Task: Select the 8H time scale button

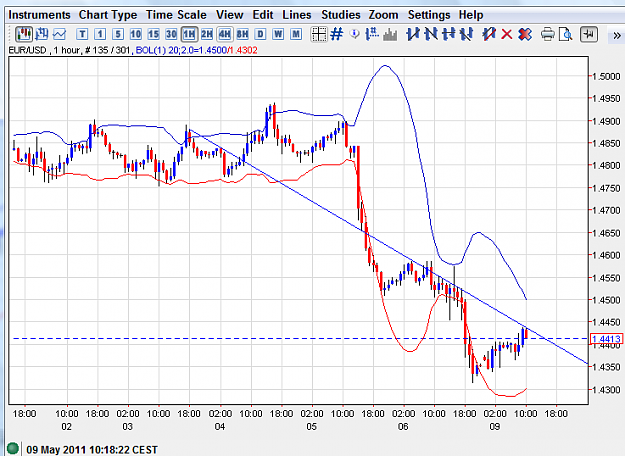Action: pyautogui.click(x=242, y=34)
